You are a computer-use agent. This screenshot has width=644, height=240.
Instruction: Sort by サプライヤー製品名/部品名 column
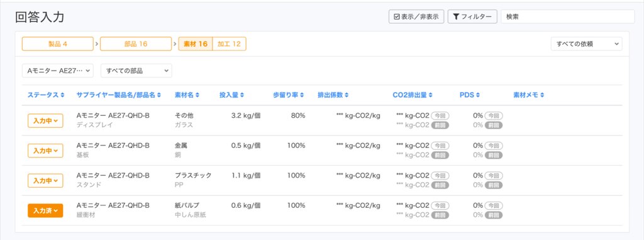[x=119, y=95]
